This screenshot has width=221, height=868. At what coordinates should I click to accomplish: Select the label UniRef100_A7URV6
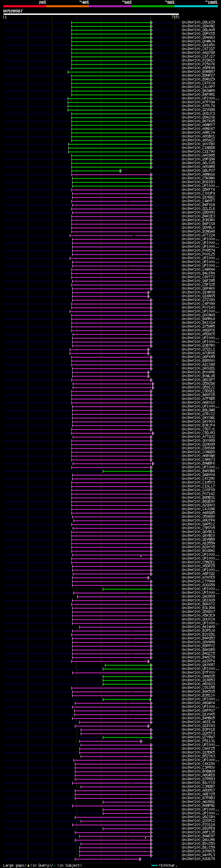198,353
